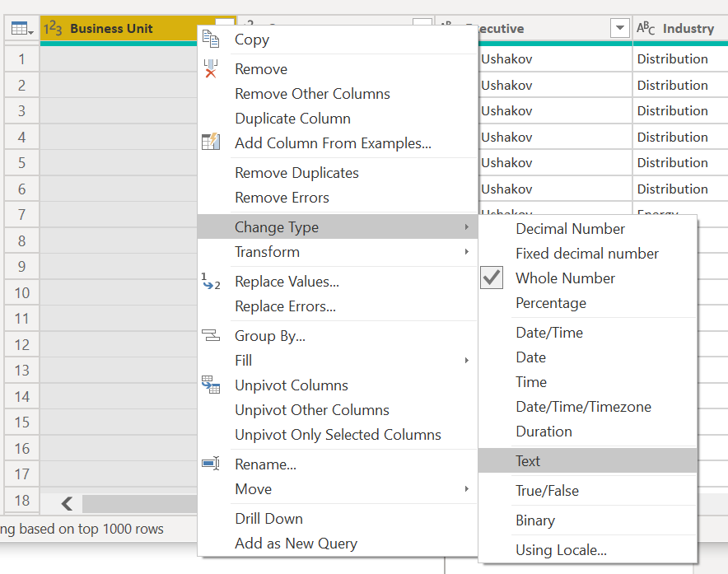Click Add Column From Examples icon
The width and height of the screenshot is (728, 574).
coord(211,142)
